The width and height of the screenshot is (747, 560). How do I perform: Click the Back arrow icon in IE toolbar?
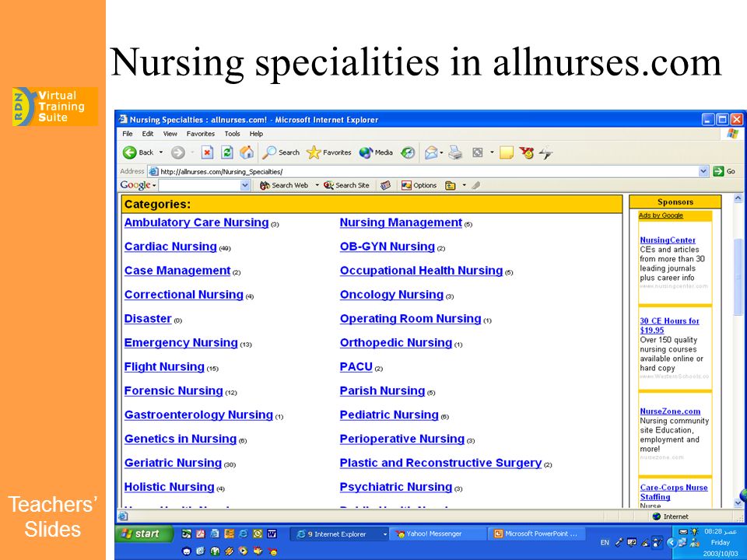pyautogui.click(x=129, y=152)
